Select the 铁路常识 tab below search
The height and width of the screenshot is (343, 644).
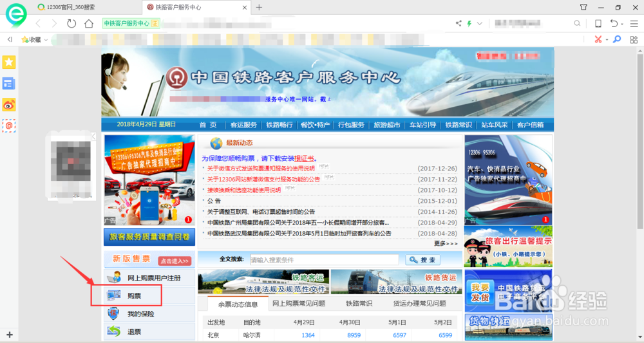tap(359, 304)
